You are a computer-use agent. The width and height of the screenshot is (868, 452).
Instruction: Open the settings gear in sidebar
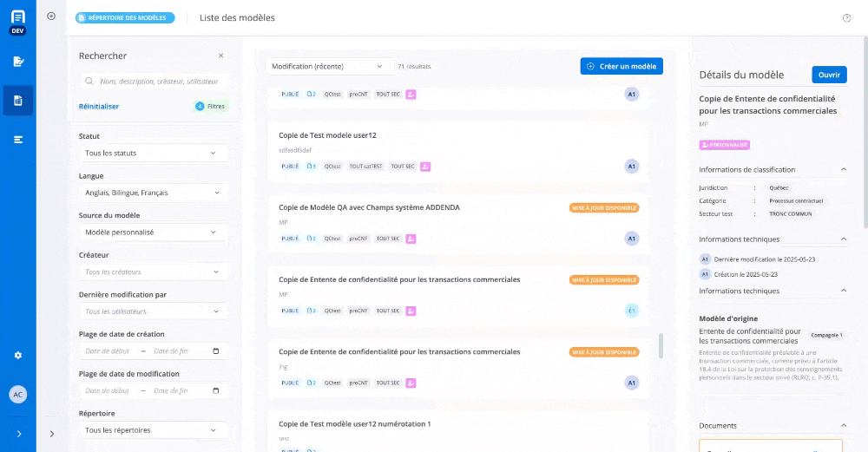[18, 356]
